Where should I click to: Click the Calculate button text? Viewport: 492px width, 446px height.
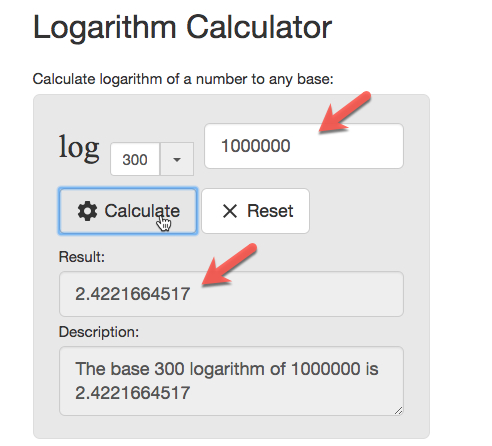tap(142, 211)
